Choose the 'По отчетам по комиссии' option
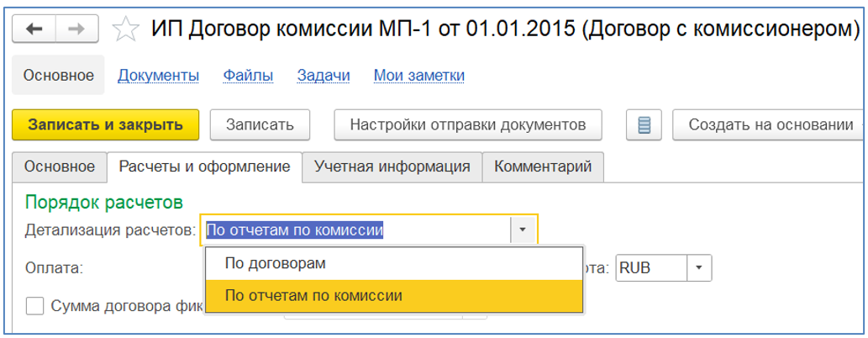This screenshot has height=338, width=868. [313, 295]
